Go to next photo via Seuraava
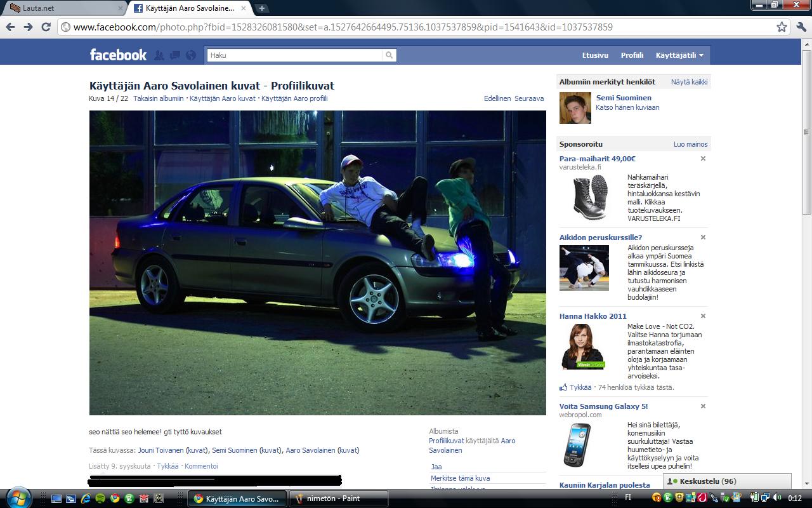The height and width of the screenshot is (508, 812). (528, 98)
